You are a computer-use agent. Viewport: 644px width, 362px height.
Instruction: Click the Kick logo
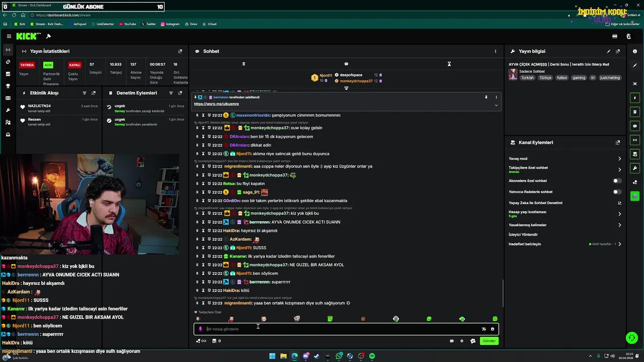[x=26, y=36]
